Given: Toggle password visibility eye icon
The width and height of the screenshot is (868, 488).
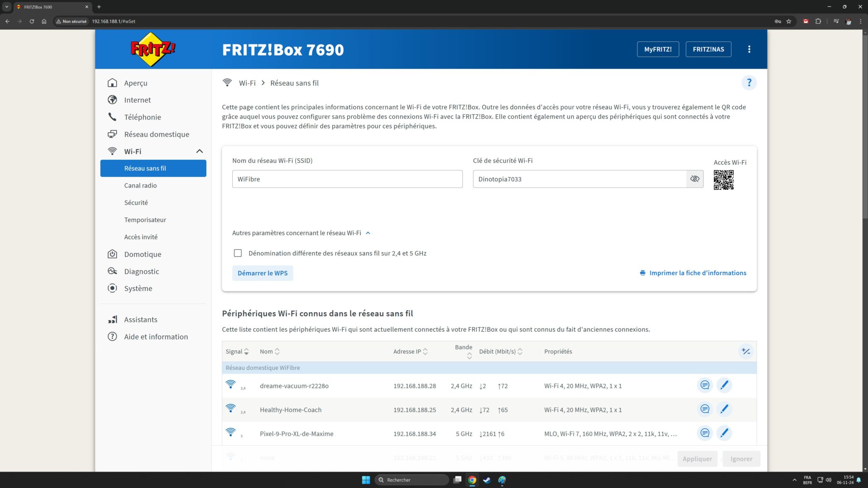Looking at the screenshot, I should (x=695, y=179).
